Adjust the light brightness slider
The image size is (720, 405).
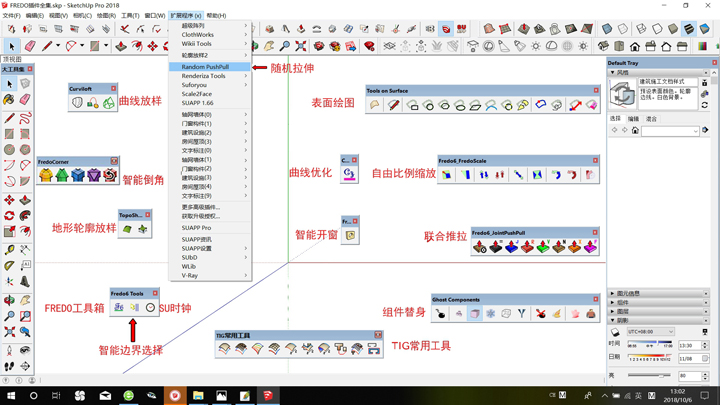click(650, 376)
